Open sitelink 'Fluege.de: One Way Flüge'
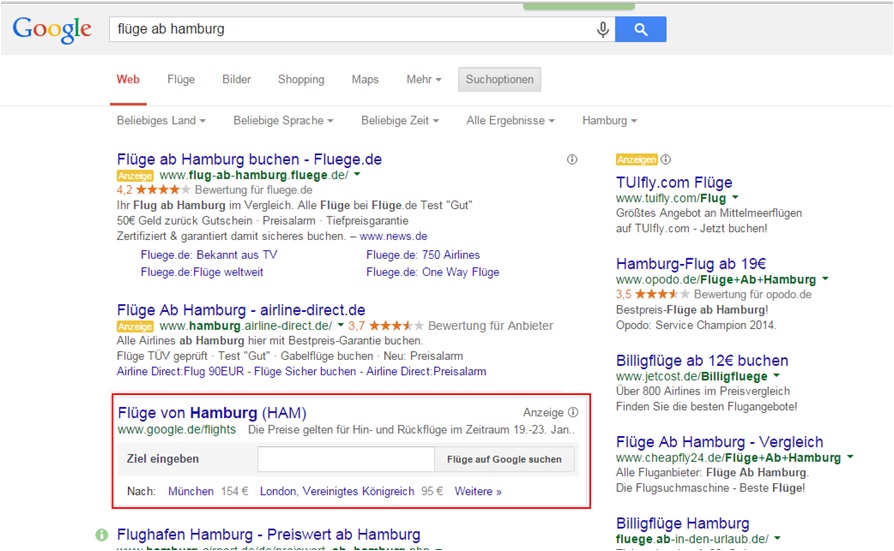The width and height of the screenshot is (894, 551). [x=433, y=272]
